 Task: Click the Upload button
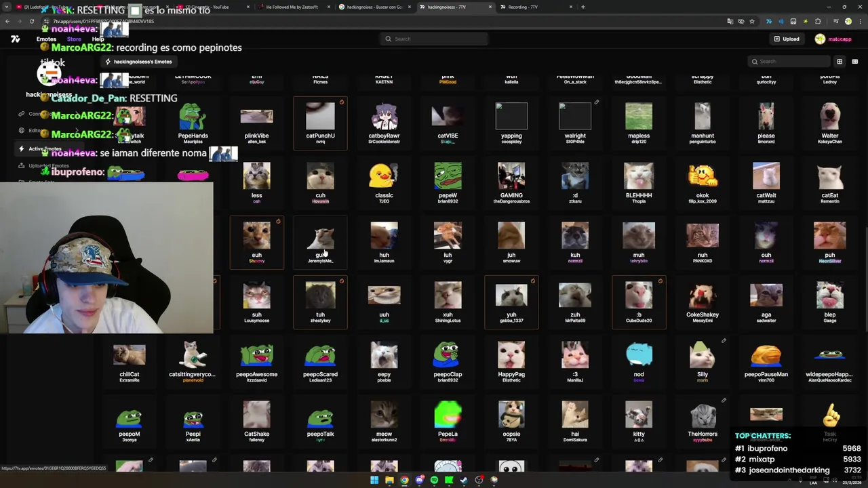coord(787,39)
